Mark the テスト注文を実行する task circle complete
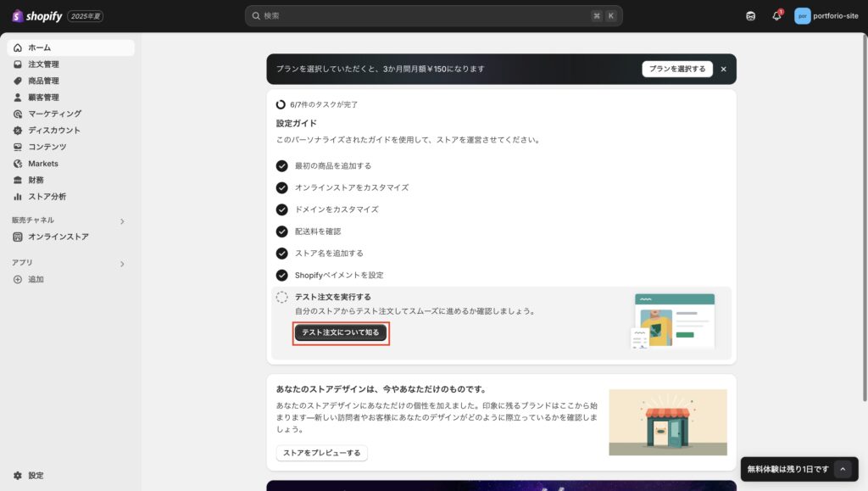The height and width of the screenshot is (491, 868). (282, 297)
